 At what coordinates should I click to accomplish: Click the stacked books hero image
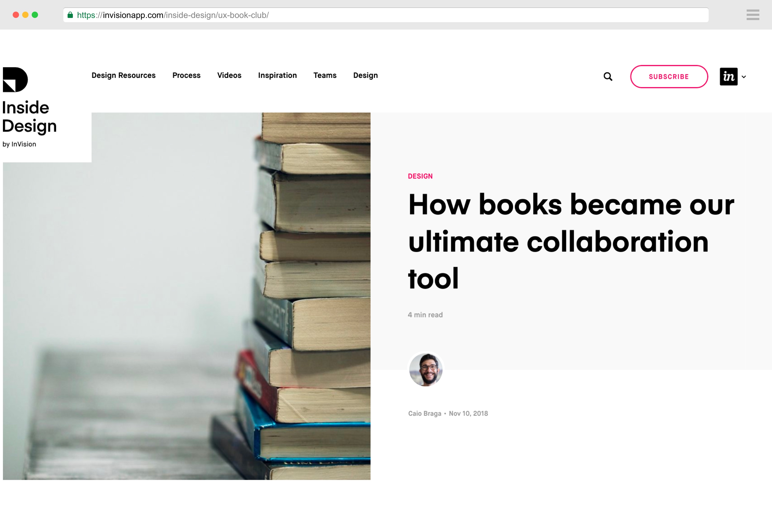187,296
